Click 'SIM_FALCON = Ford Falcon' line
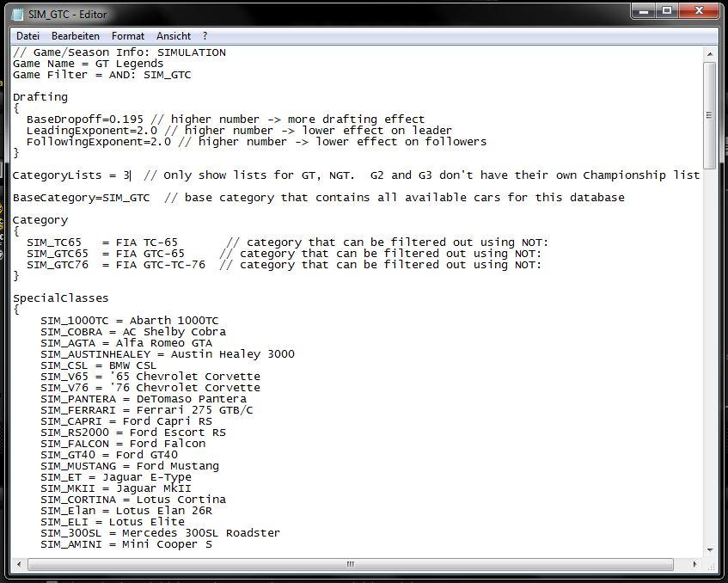The width and height of the screenshot is (728, 583). pyautogui.click(x=123, y=443)
